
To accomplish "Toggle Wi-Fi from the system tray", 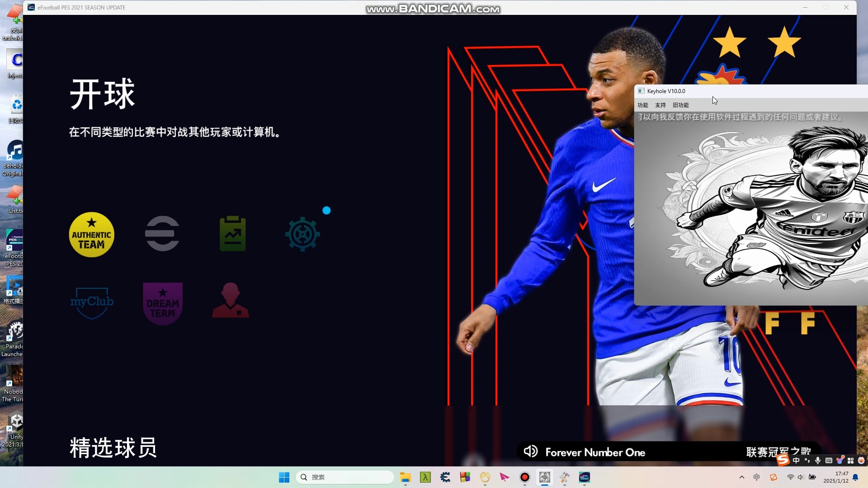I will pyautogui.click(x=789, y=477).
